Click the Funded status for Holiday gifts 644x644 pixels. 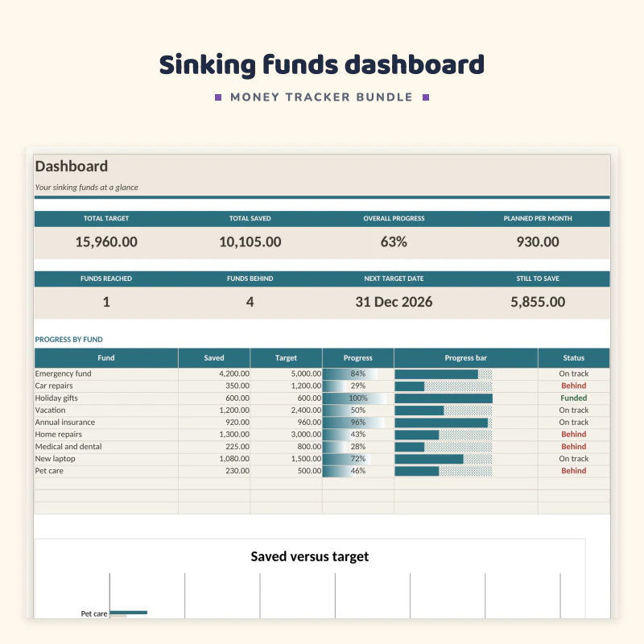574,398
